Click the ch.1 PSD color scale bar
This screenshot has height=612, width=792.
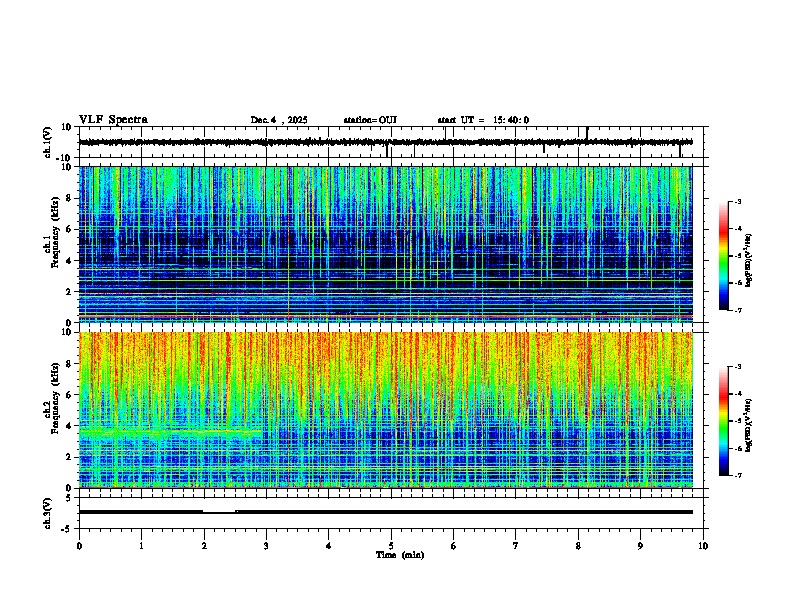pyautogui.click(x=724, y=256)
